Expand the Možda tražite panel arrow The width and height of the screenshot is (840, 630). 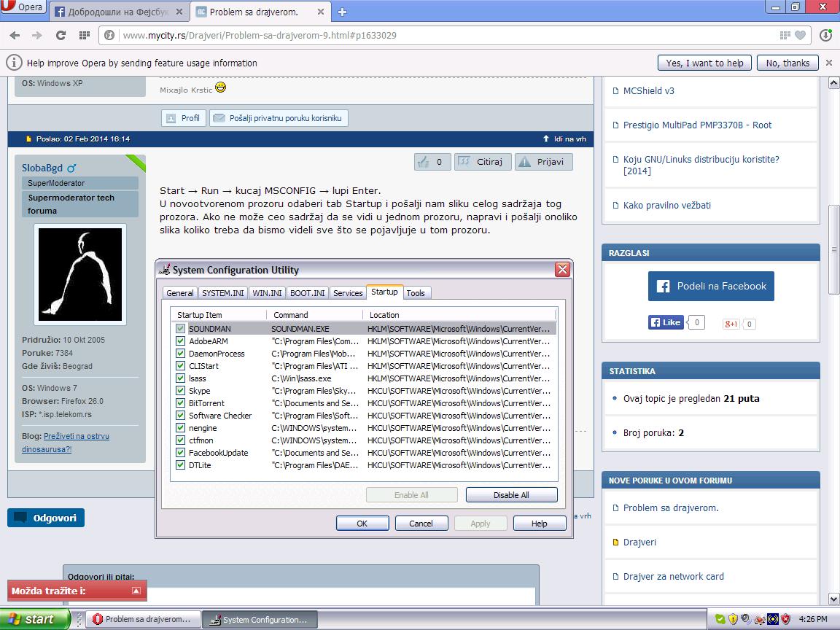136,591
